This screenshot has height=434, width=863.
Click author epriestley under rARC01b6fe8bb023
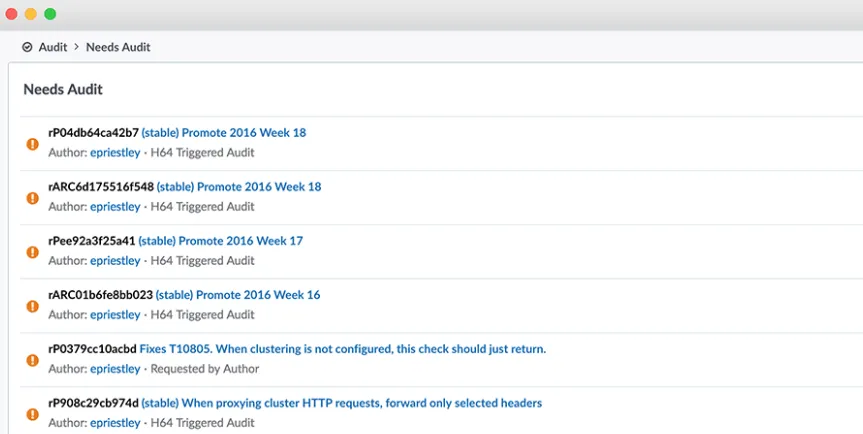[116, 315]
